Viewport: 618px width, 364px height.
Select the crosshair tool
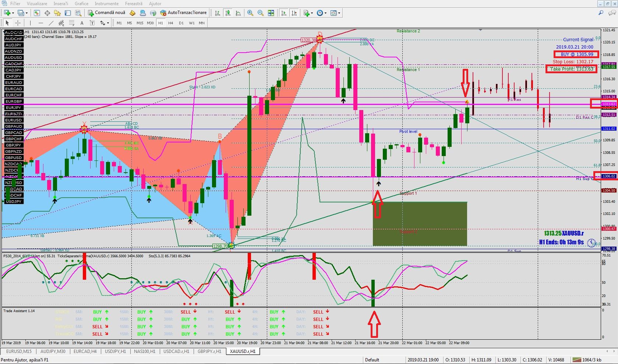coord(18,23)
